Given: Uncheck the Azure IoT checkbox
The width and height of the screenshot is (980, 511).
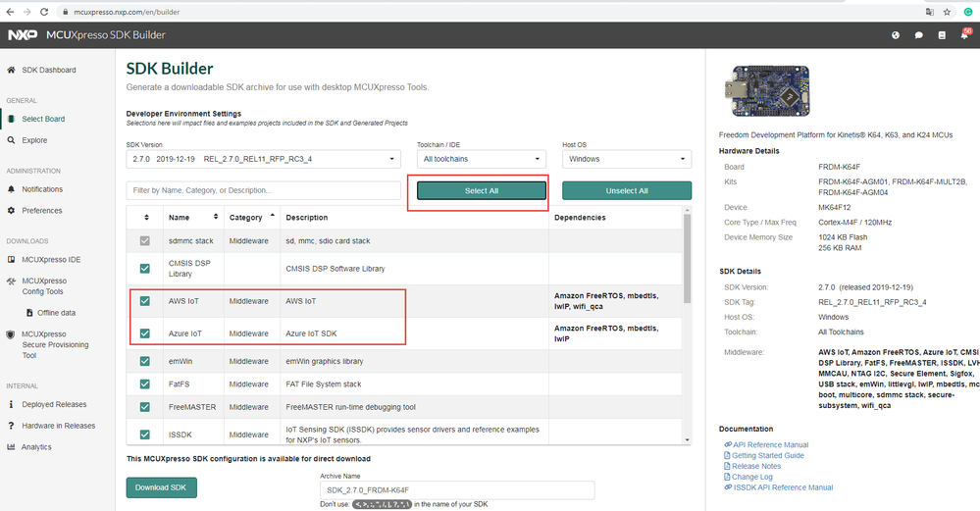Looking at the screenshot, I should [145, 333].
